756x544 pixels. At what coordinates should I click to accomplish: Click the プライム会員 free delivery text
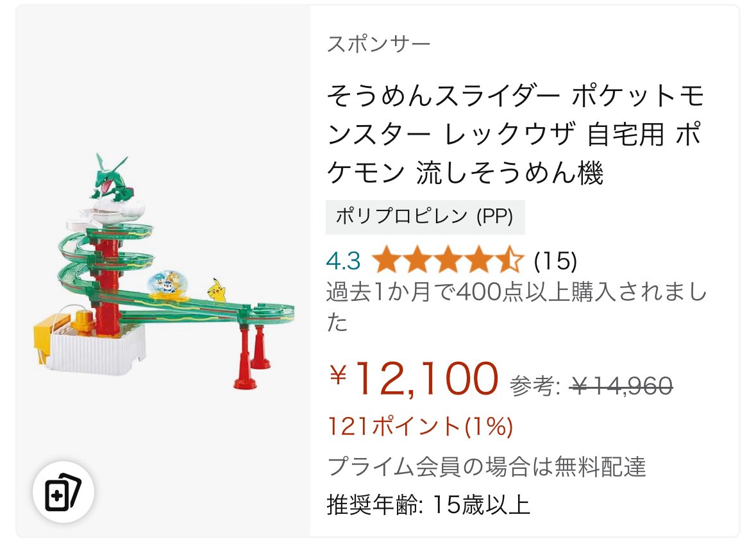(486, 466)
